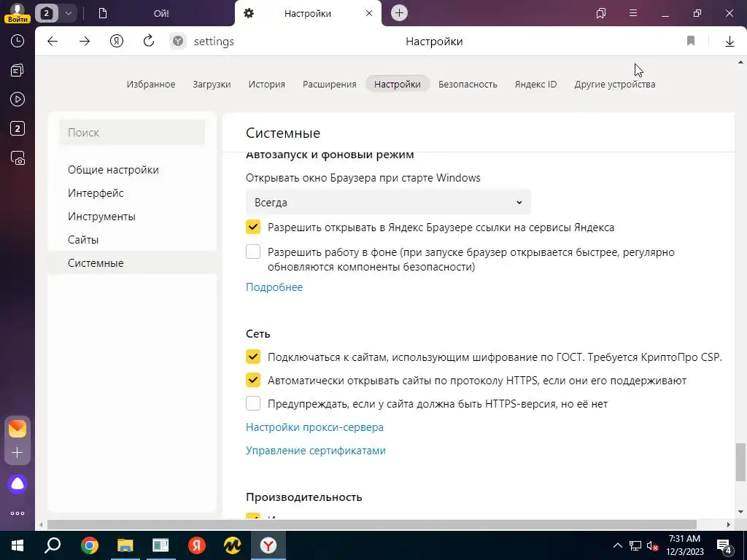The width and height of the screenshot is (747, 560).
Task: Open the Подробнее link
Action: [274, 287]
